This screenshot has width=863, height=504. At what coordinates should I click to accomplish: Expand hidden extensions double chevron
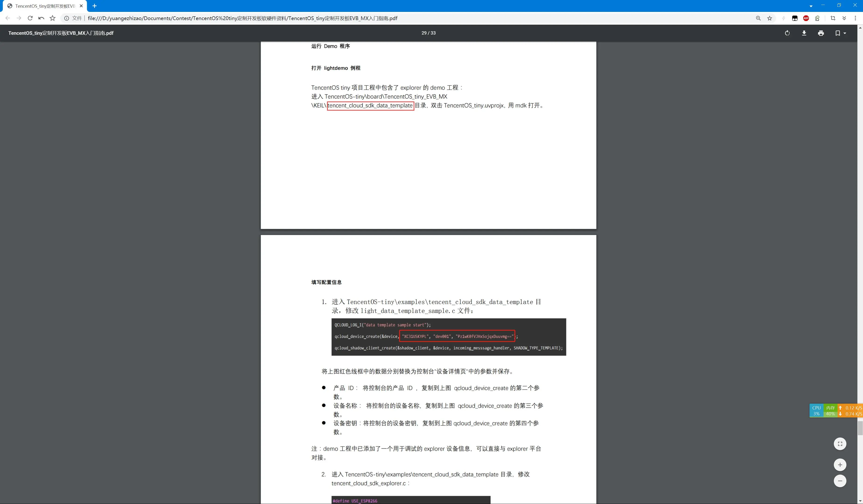click(x=844, y=18)
